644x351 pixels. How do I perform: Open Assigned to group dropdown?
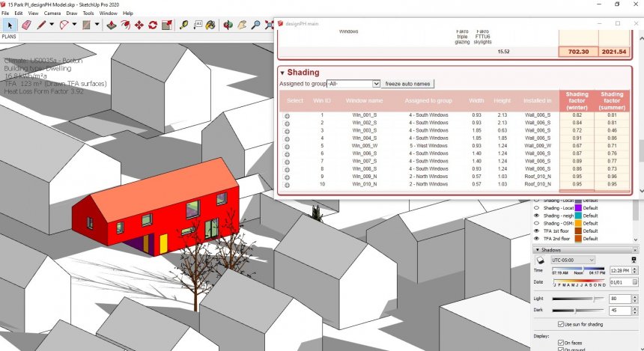click(x=353, y=84)
